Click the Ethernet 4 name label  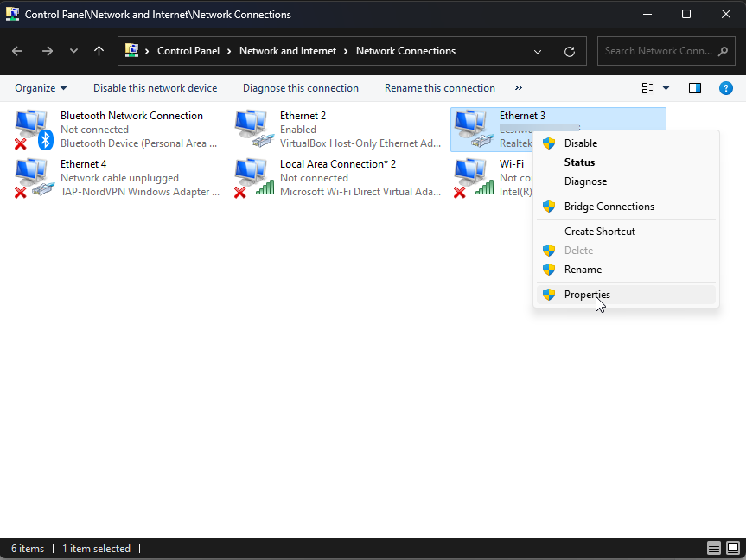tap(83, 164)
